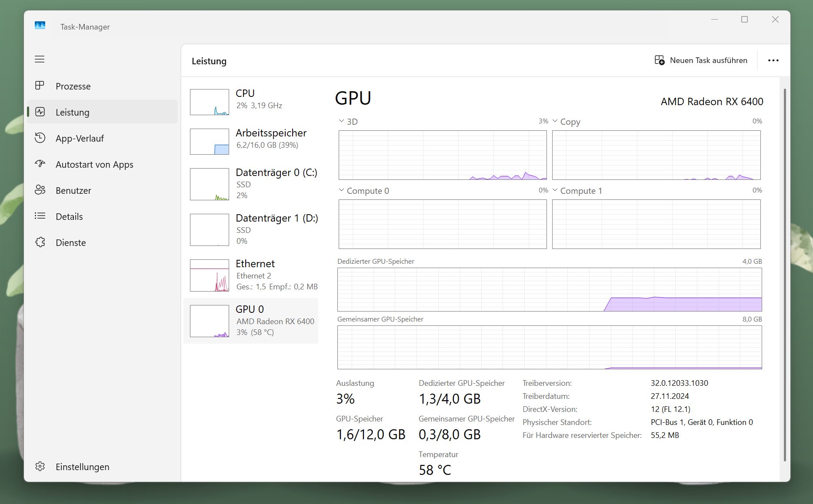Viewport: 813px width, 504px height.
Task: Click the Details list icon
Action: click(40, 216)
